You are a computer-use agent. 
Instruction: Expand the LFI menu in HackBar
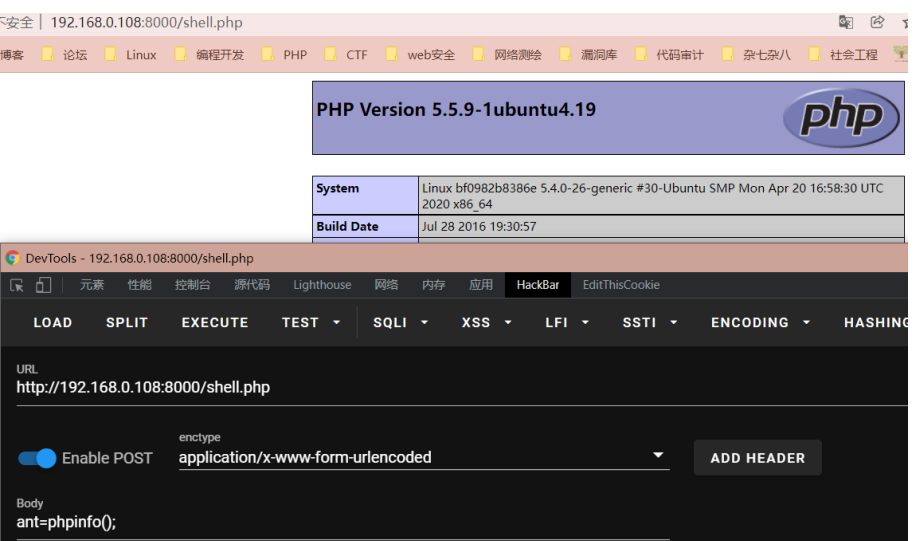(567, 322)
